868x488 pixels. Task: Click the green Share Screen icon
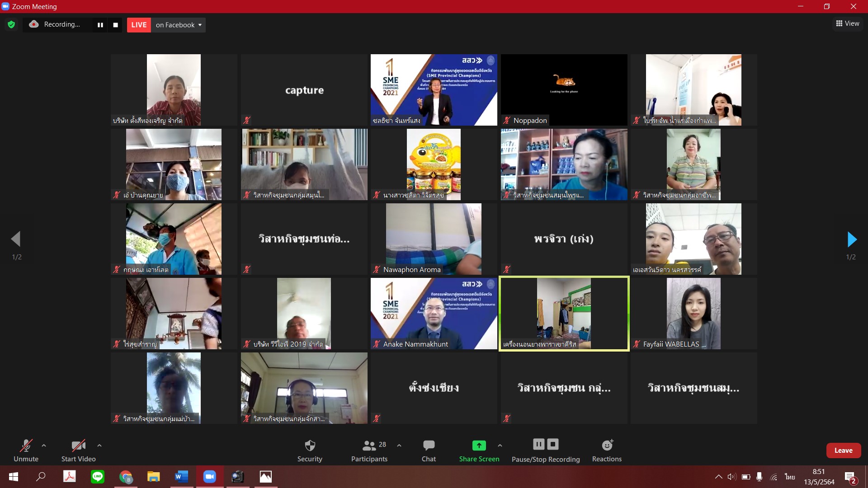click(479, 446)
